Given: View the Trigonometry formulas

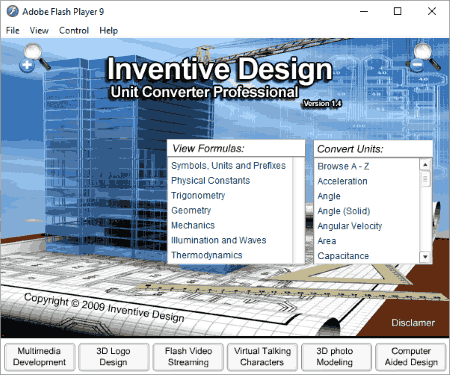Looking at the screenshot, I should [198, 196].
